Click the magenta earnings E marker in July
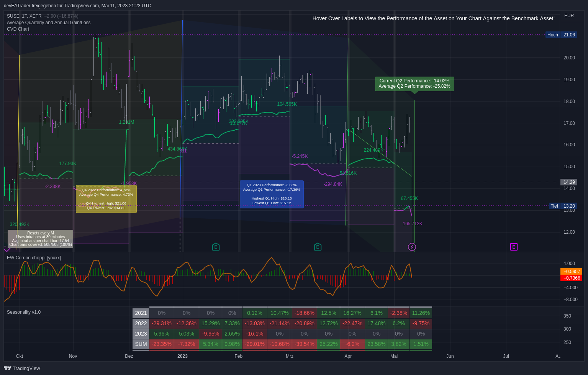This screenshot has height=375, width=588. click(x=514, y=247)
